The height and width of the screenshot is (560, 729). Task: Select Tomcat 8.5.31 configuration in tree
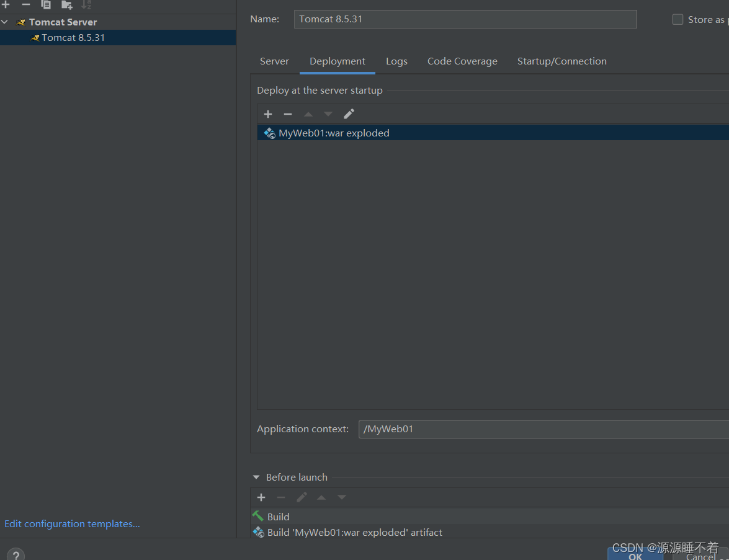click(118, 38)
